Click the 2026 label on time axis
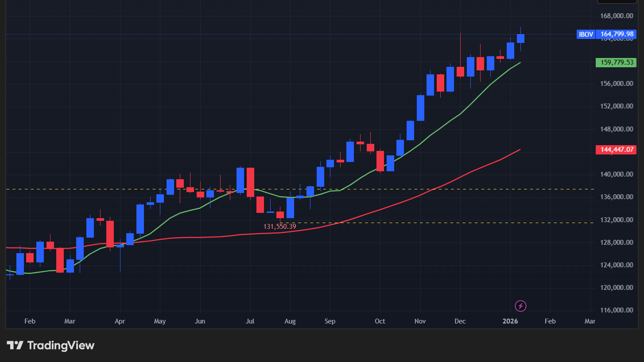Screen dimensions: 644x362 [x=510, y=322]
